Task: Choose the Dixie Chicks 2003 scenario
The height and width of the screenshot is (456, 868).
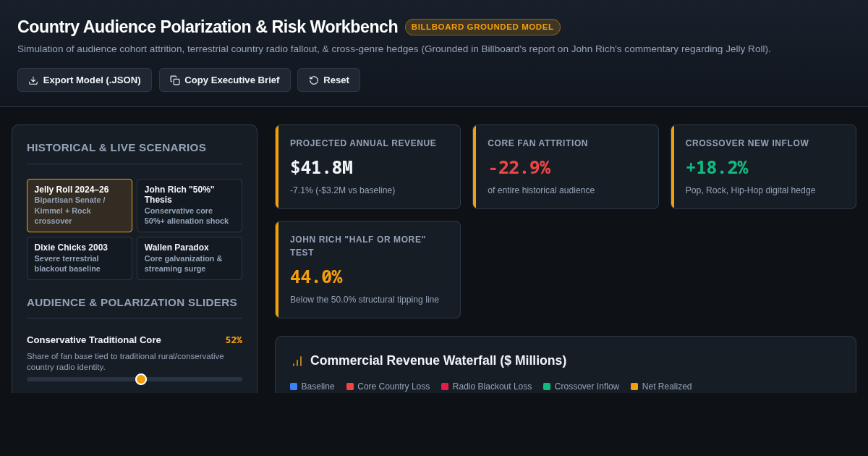Action: pos(80,258)
